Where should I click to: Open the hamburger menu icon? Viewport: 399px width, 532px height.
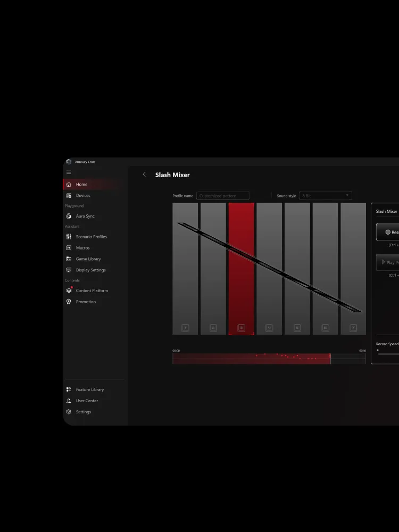[x=69, y=172]
